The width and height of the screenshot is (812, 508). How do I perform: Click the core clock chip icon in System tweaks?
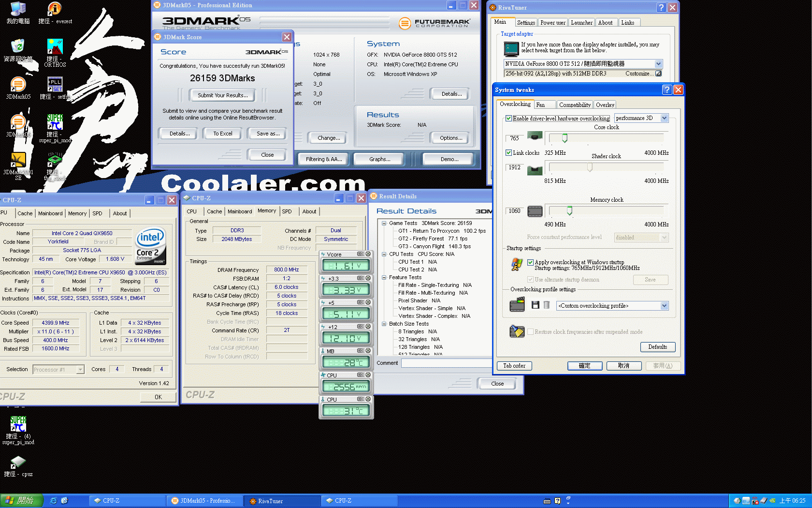tap(535, 136)
